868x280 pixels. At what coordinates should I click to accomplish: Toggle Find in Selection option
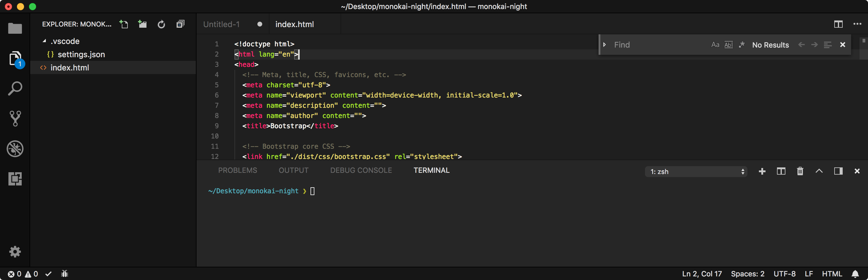[828, 45]
